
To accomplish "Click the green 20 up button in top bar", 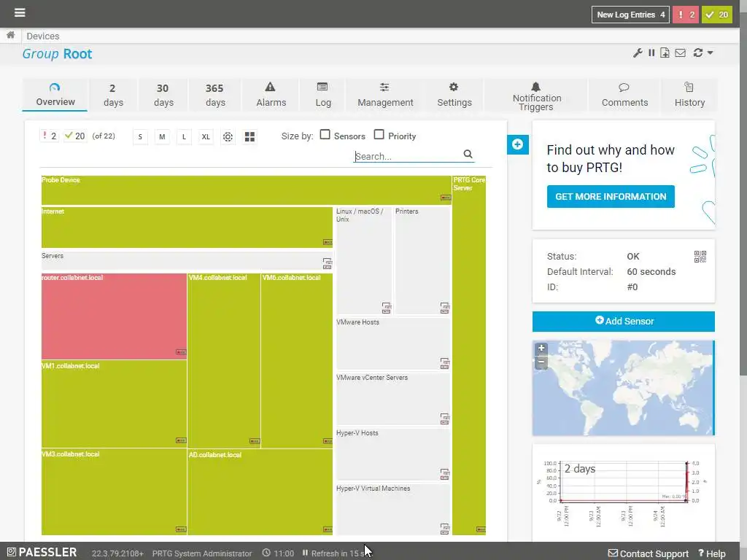I will coord(716,15).
